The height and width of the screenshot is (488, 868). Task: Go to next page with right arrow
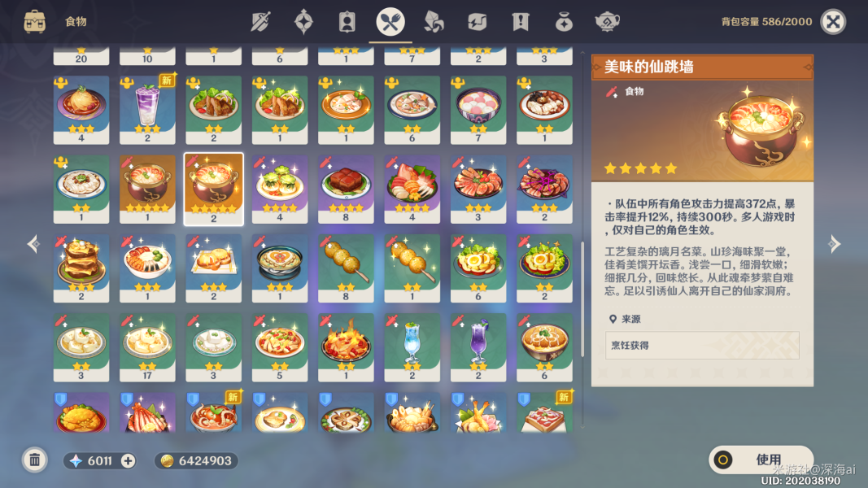pyautogui.click(x=834, y=243)
